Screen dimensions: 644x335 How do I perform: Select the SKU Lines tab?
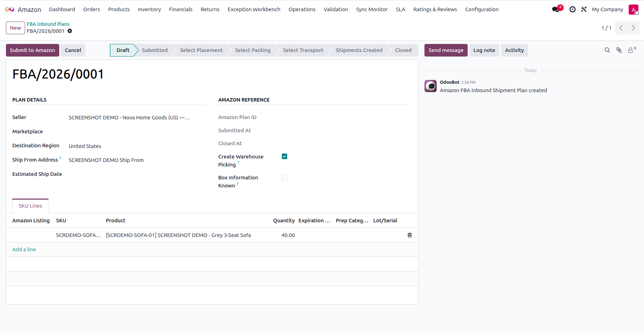coord(30,206)
